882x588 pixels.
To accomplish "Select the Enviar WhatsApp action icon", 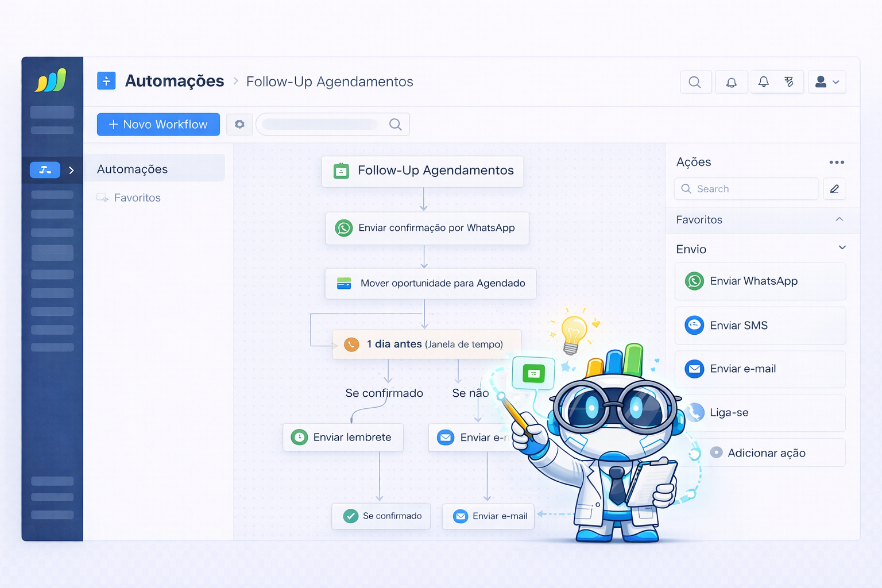I will (x=694, y=281).
